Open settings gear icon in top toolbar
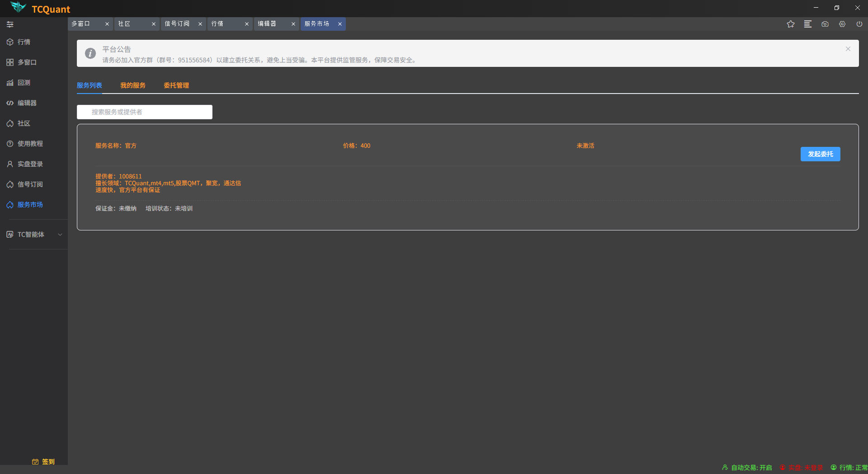 click(842, 24)
